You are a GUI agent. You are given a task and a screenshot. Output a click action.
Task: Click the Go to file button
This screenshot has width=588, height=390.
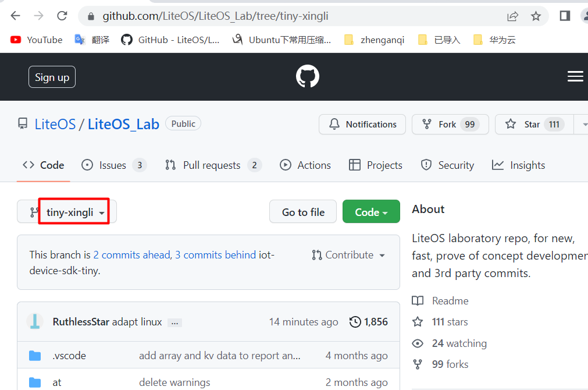pyautogui.click(x=303, y=211)
